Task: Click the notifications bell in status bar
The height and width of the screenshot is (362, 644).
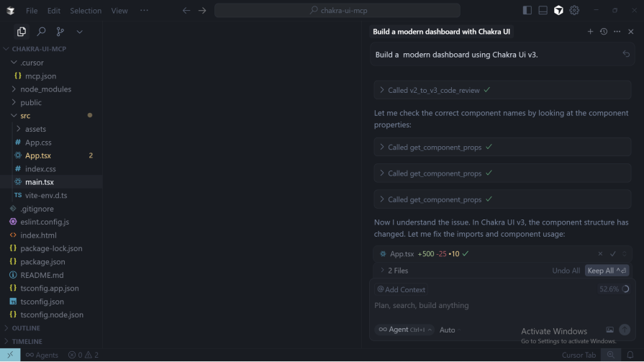Action: pos(630,355)
